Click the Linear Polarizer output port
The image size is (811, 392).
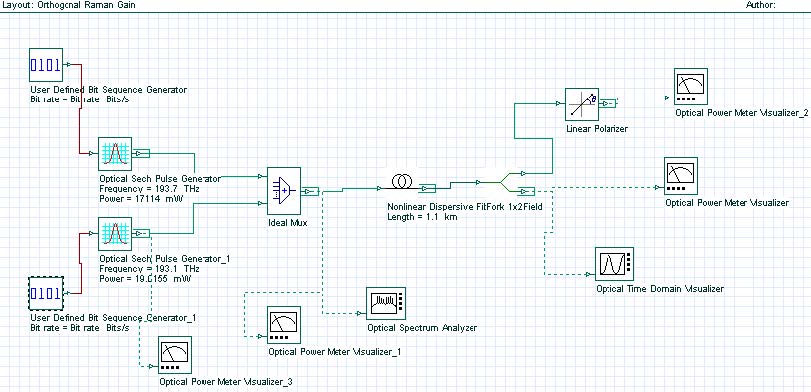click(608, 103)
